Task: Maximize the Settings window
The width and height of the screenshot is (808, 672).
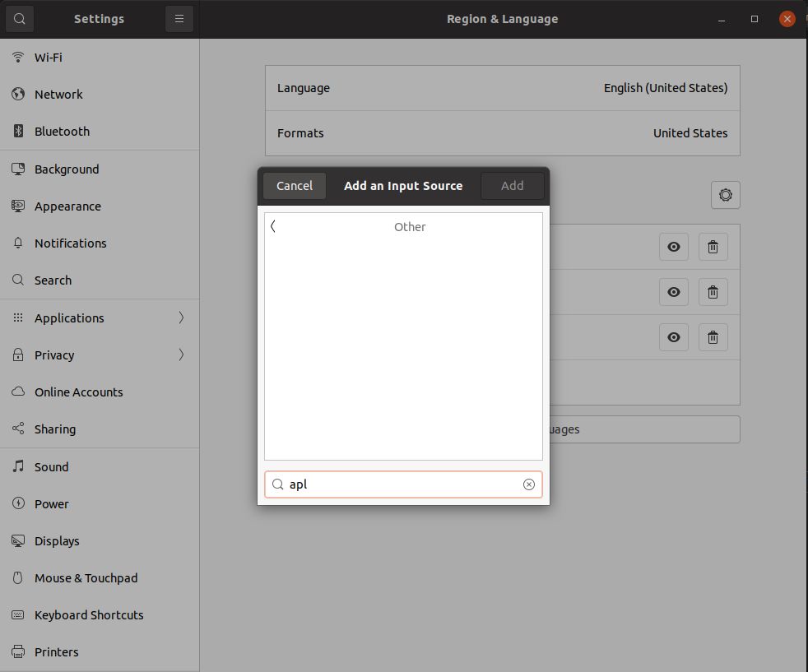Action: 755,19
